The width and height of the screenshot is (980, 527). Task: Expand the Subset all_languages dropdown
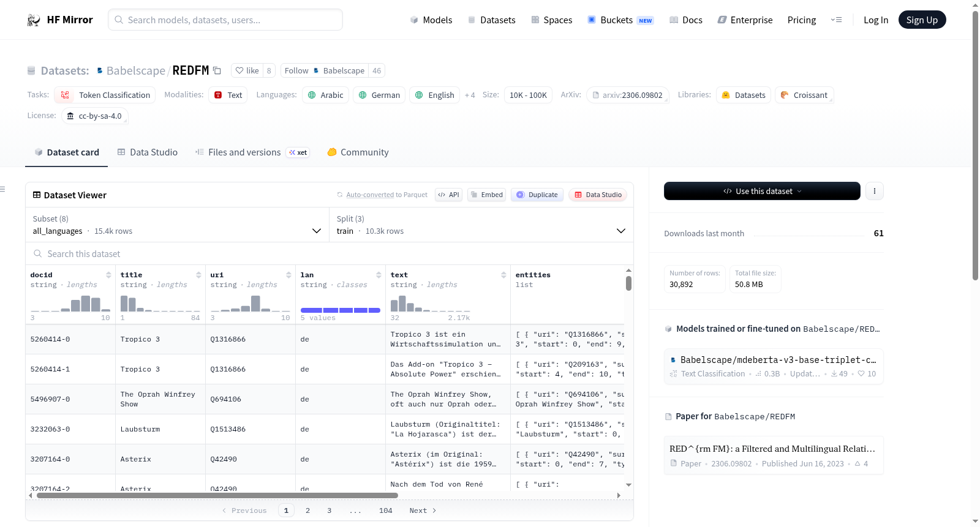pyautogui.click(x=177, y=225)
